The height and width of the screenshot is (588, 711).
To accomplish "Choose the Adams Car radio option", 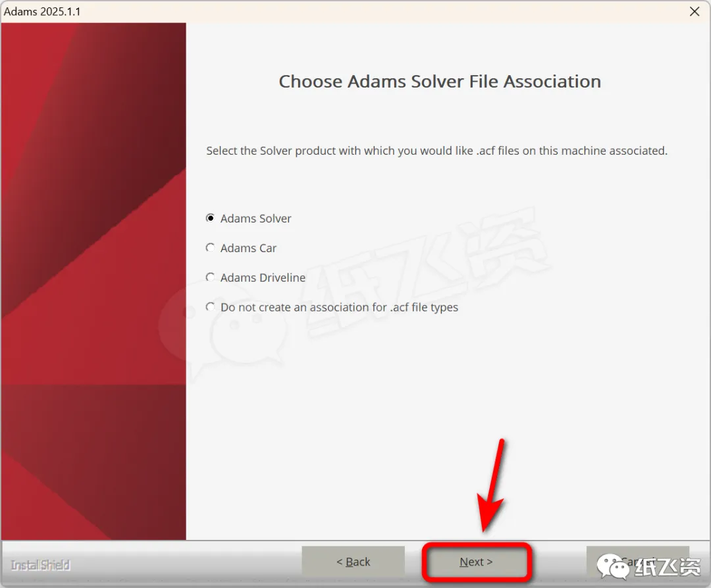I will [210, 248].
